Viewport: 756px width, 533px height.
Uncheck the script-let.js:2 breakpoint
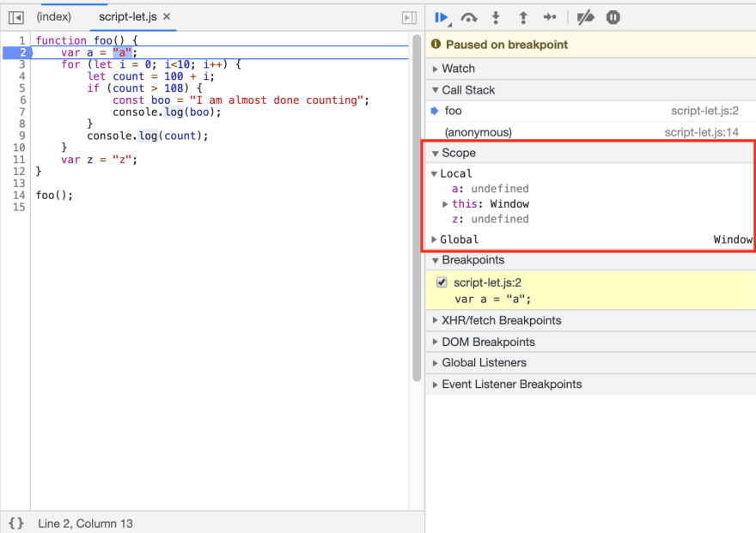click(x=442, y=282)
